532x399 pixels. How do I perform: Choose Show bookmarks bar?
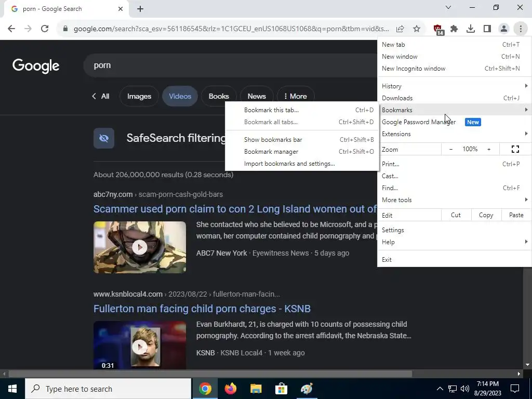click(x=302, y=139)
